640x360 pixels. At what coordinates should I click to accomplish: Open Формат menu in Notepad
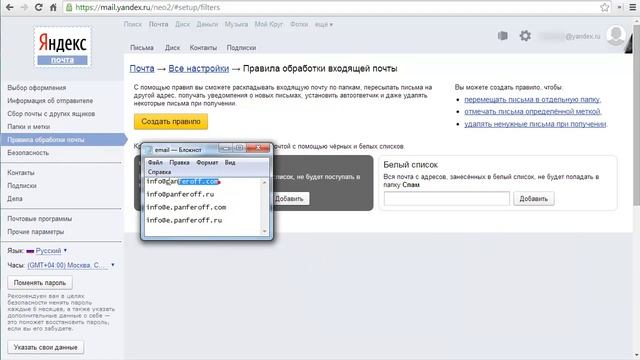tap(207, 162)
